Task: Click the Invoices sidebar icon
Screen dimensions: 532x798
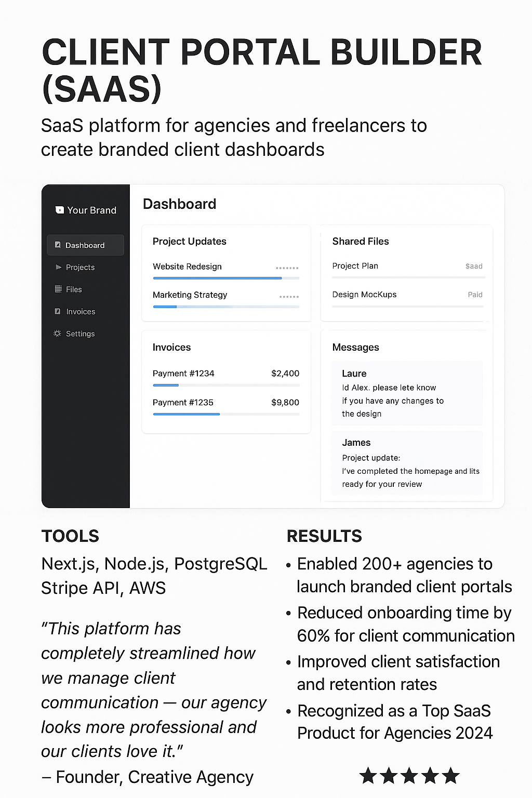Action: [x=58, y=311]
